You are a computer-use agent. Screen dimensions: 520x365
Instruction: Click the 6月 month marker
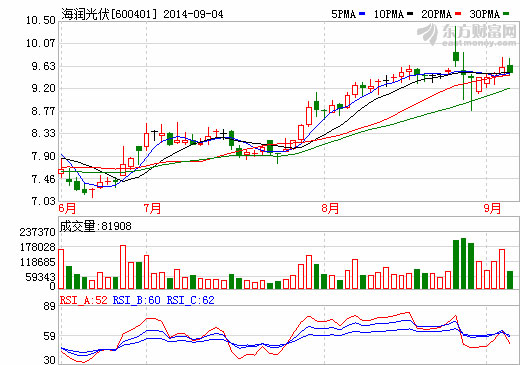click(67, 208)
